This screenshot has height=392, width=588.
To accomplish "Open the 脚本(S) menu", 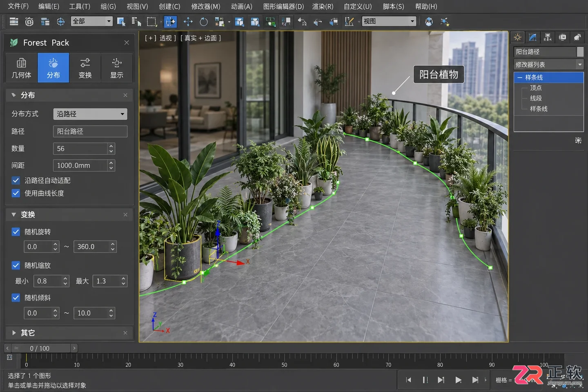I will tap(393, 7).
